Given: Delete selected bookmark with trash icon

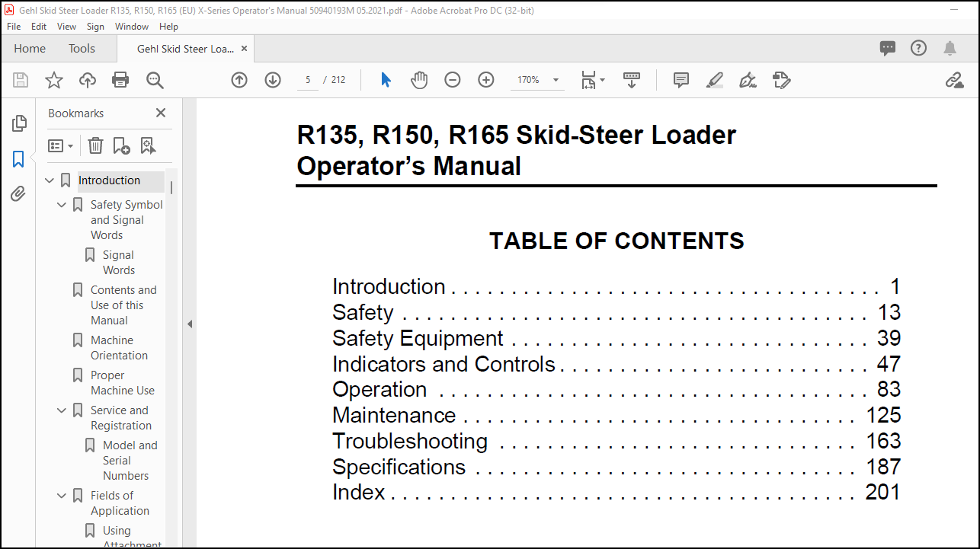Looking at the screenshot, I should [95, 145].
